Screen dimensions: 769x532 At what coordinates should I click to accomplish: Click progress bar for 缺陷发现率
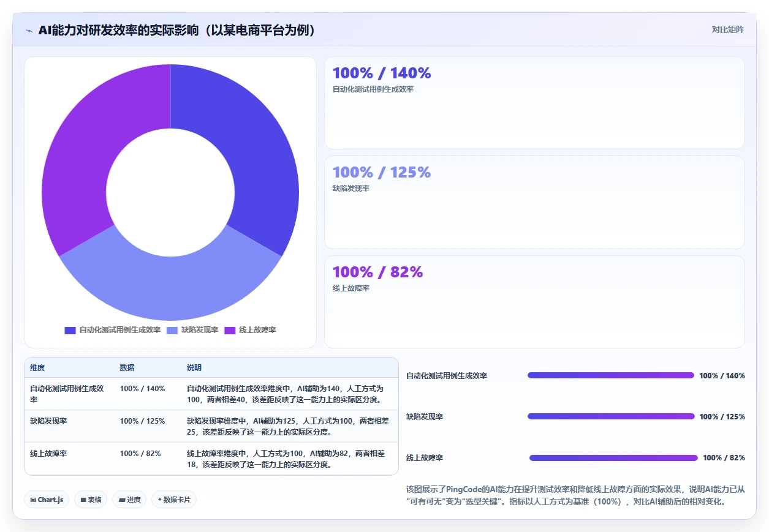point(611,416)
